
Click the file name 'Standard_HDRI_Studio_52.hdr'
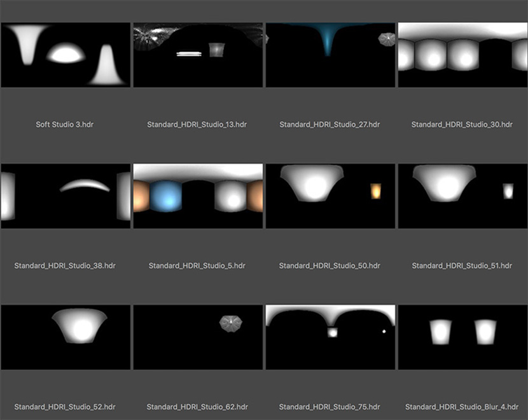coord(65,407)
